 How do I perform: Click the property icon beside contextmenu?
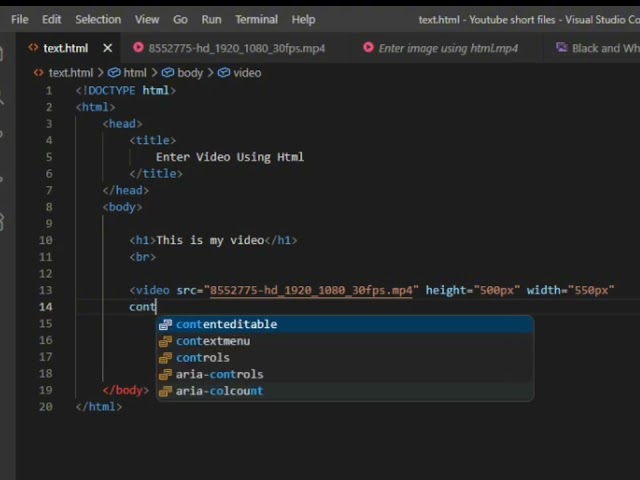[165, 341]
